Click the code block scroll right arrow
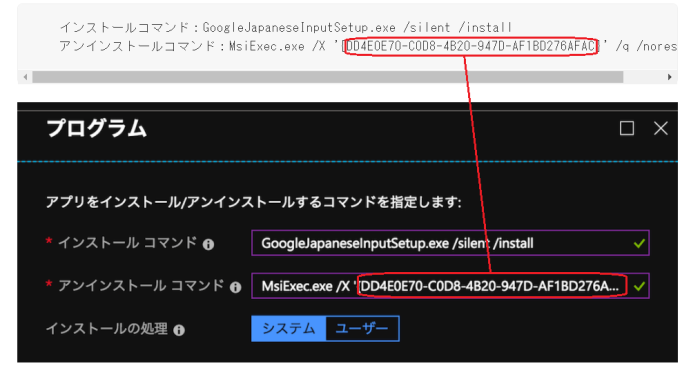700x368 pixels. (669, 77)
